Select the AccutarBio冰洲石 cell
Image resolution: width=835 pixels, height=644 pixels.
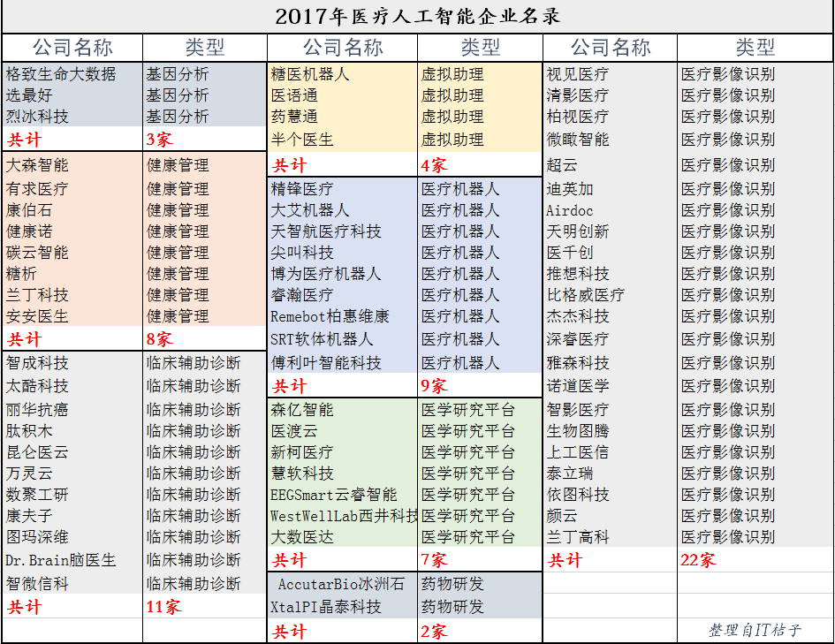point(341,584)
